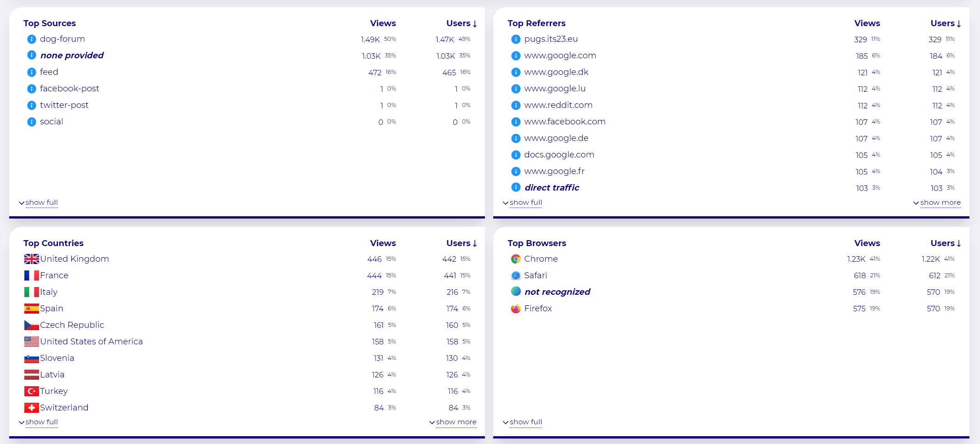Click the Spain flag icon
The width and height of the screenshot is (980, 444).
point(32,309)
